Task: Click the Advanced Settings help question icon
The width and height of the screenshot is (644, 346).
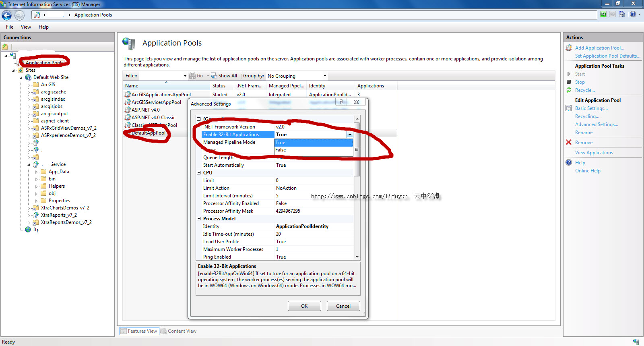Action: [x=341, y=102]
